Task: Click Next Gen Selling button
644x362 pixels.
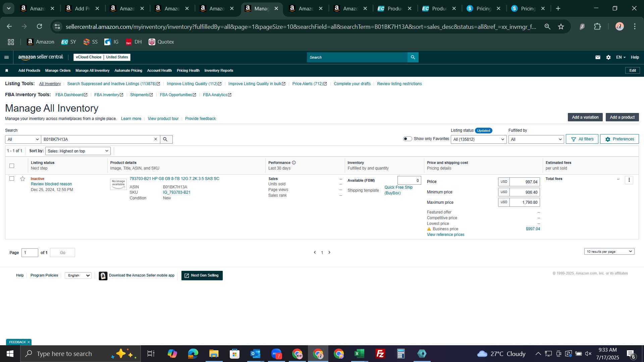Action: click(x=202, y=276)
